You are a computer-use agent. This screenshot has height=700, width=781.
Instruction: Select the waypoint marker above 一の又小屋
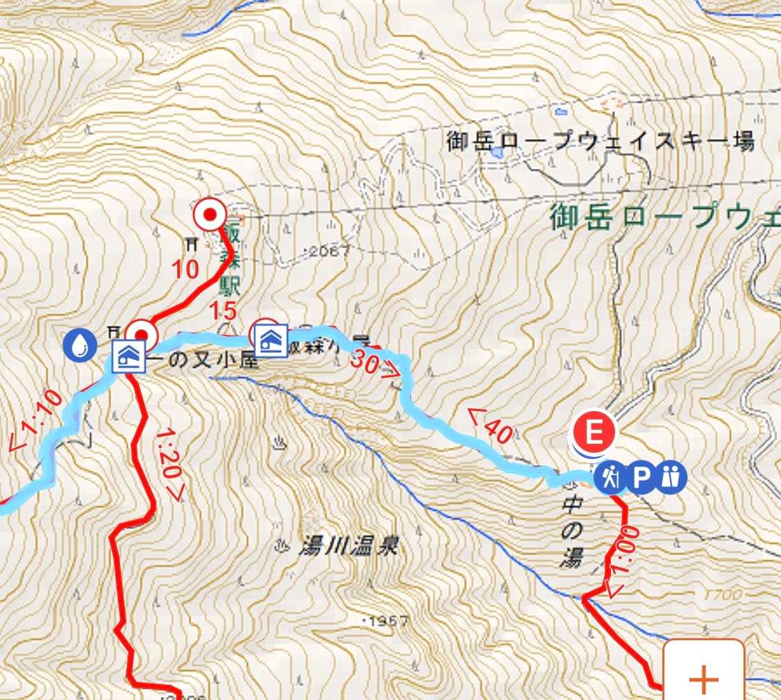[141, 334]
